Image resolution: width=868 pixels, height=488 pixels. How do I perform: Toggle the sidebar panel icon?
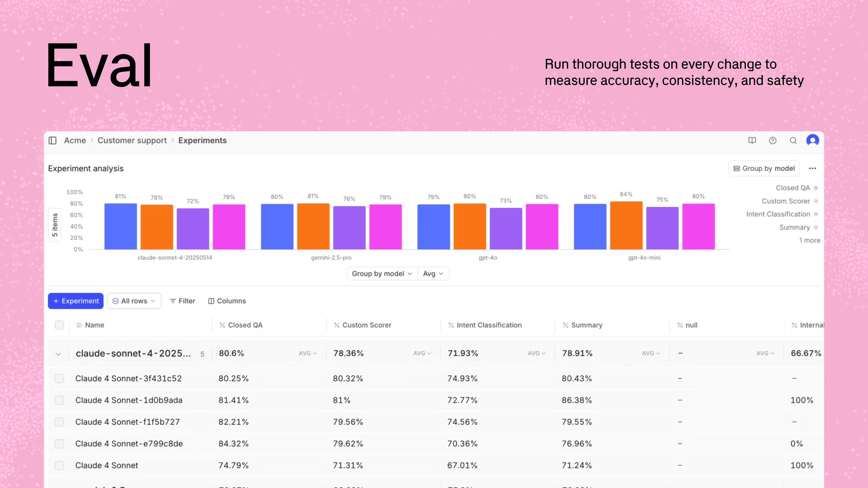(52, 140)
